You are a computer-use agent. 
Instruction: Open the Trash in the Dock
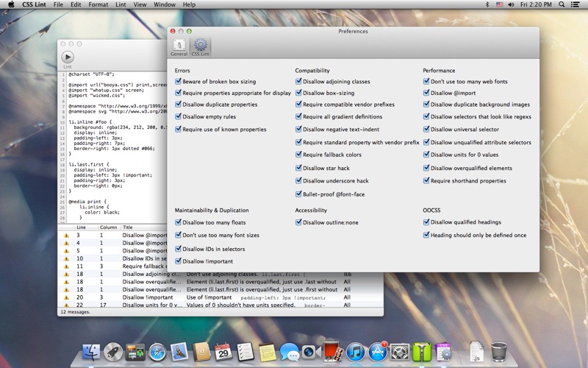[x=499, y=352]
